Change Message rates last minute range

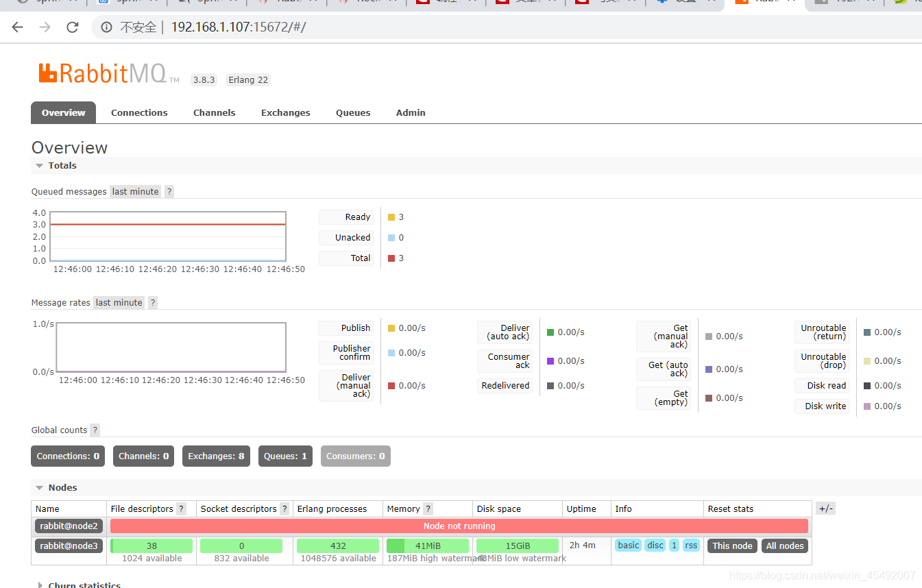[119, 303]
